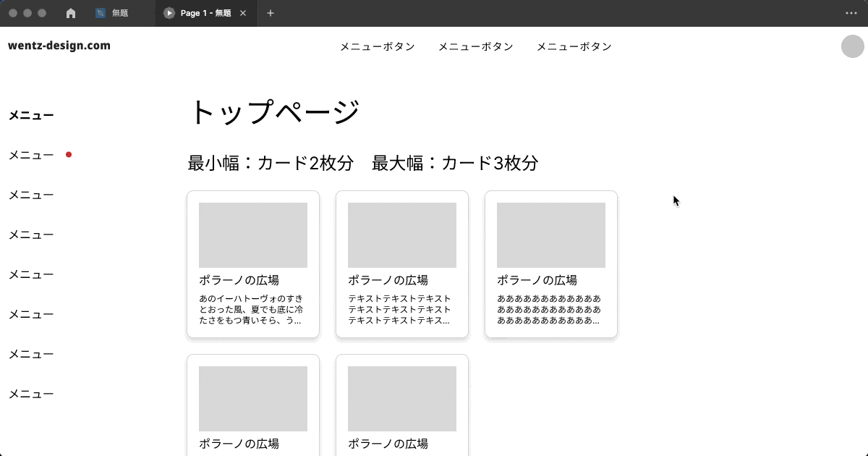
Task: Open a new tab with the plus icon
Action: [271, 12]
